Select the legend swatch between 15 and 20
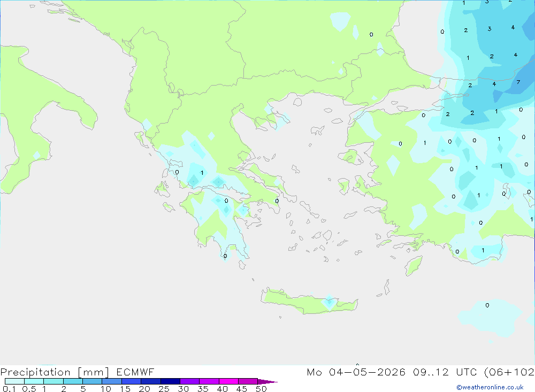535x392 pixels. pos(132,381)
